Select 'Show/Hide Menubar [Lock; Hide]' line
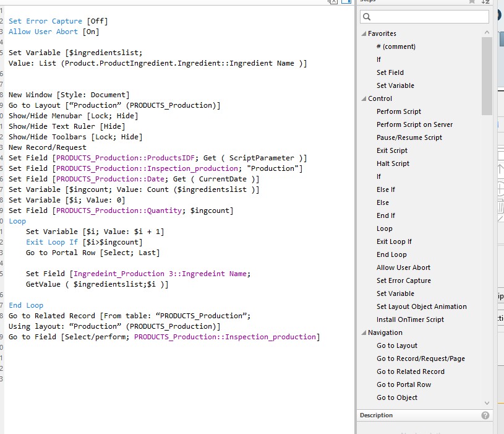Viewport: 504px width, 434px height. pos(74,116)
